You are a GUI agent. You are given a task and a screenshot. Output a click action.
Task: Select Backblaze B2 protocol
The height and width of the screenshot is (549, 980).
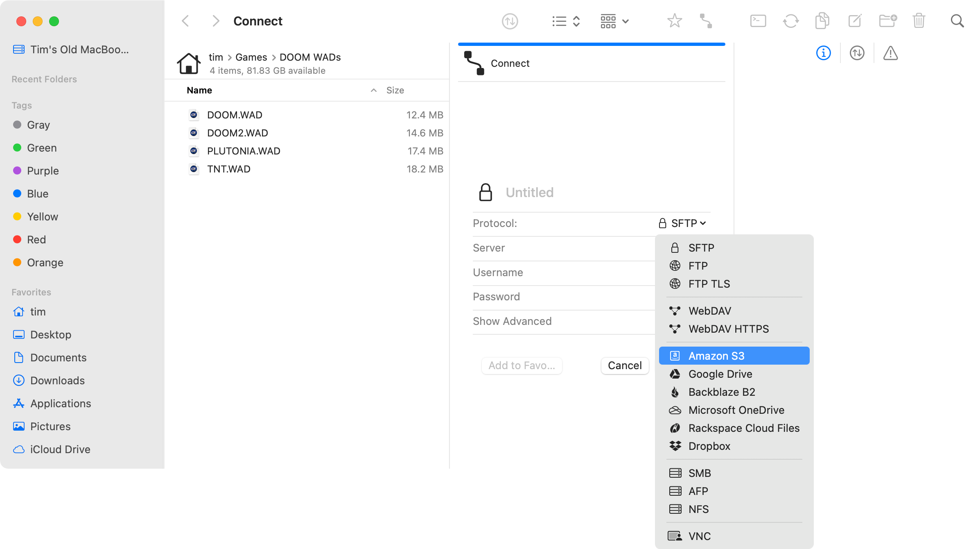[734, 392]
